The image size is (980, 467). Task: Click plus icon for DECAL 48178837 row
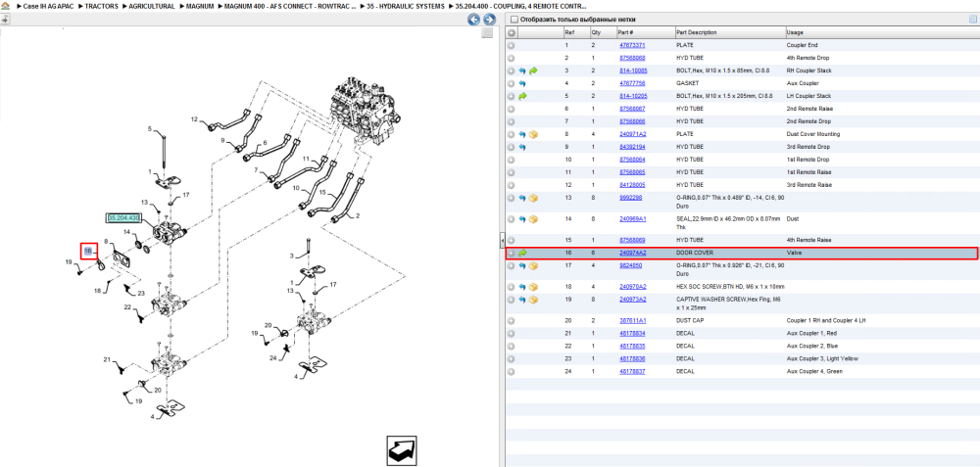pyautogui.click(x=512, y=371)
